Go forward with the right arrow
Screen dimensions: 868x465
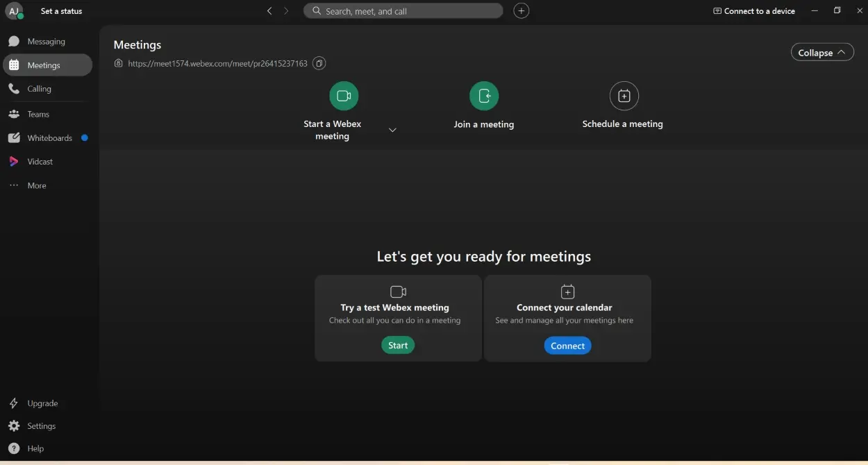[x=286, y=11]
